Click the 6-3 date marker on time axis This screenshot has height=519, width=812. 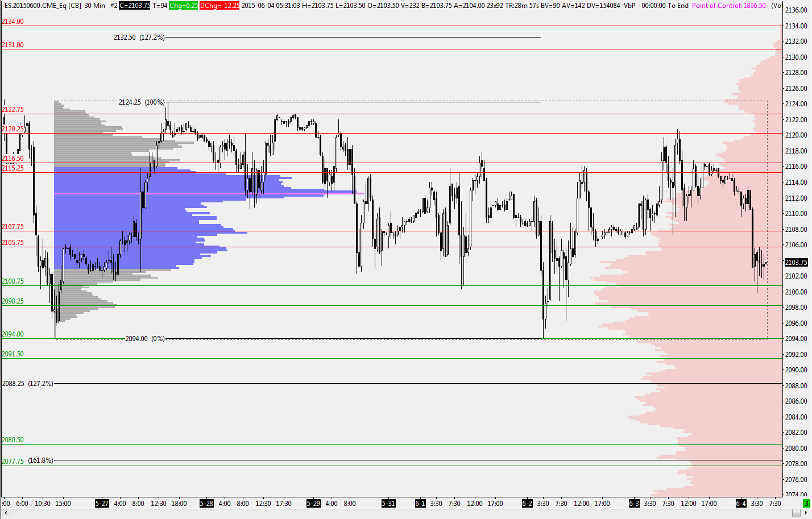click(x=634, y=504)
